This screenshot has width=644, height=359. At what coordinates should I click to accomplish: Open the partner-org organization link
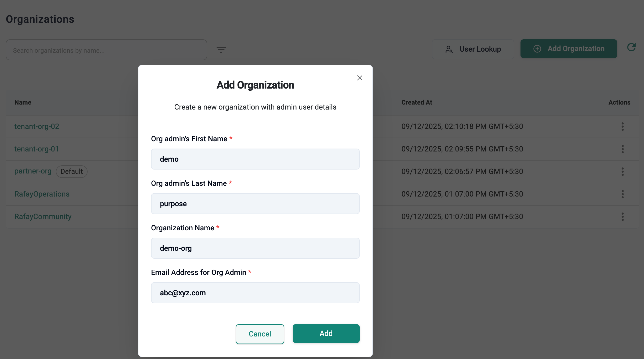tap(33, 171)
